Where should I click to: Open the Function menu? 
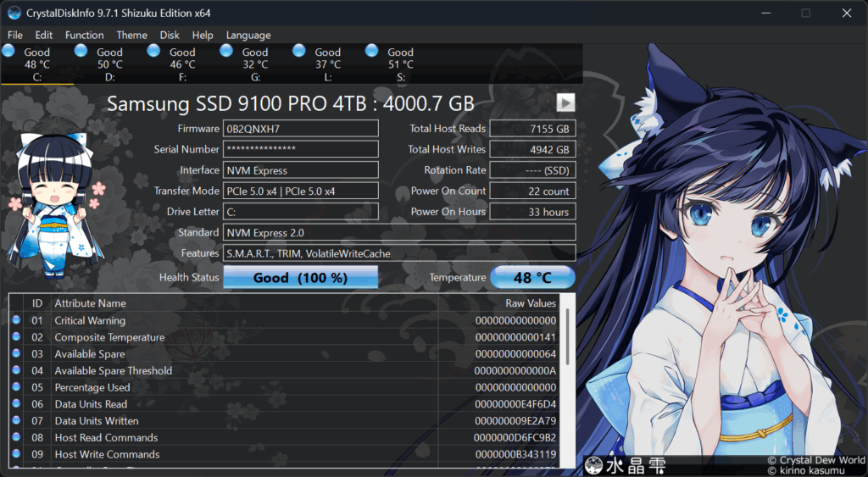click(x=84, y=35)
